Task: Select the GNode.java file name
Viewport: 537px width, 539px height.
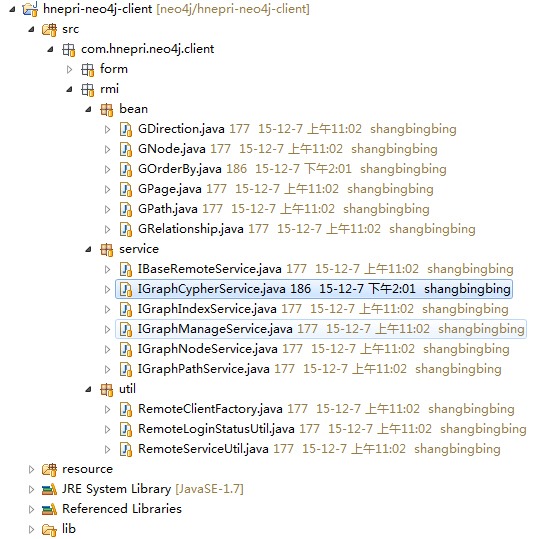Action: [x=172, y=149]
